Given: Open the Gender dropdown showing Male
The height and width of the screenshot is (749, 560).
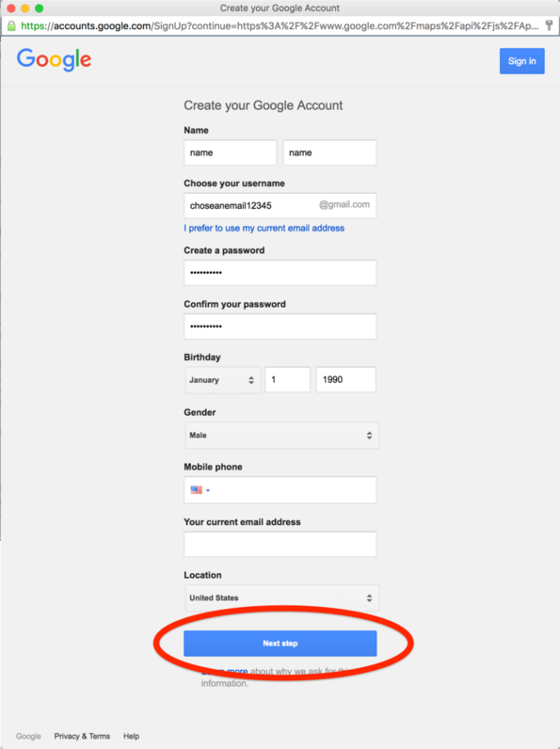Looking at the screenshot, I should coord(282,435).
